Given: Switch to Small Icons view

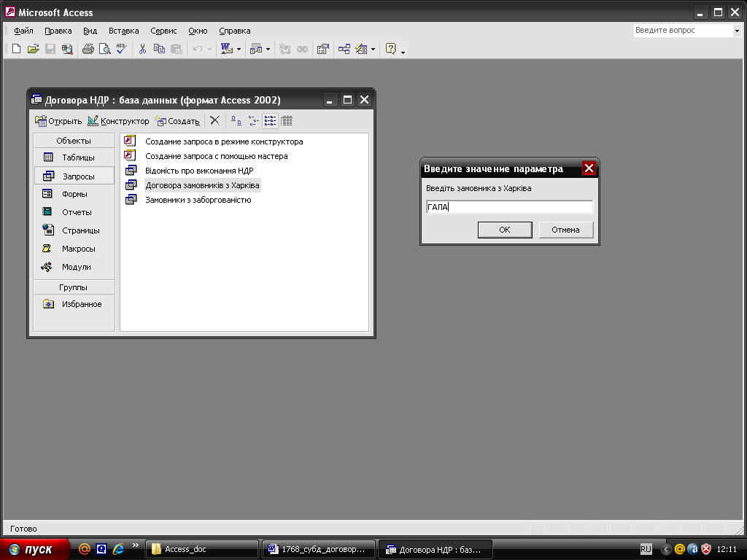Looking at the screenshot, I should coord(253,121).
